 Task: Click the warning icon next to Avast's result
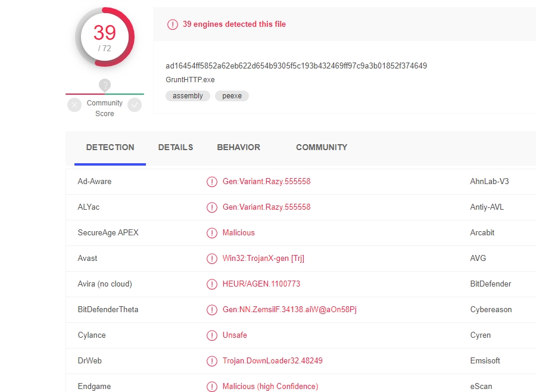211,259
